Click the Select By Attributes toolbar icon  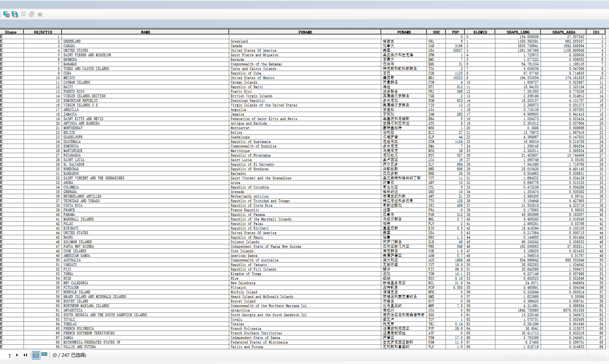pyautogui.click(x=6, y=14)
